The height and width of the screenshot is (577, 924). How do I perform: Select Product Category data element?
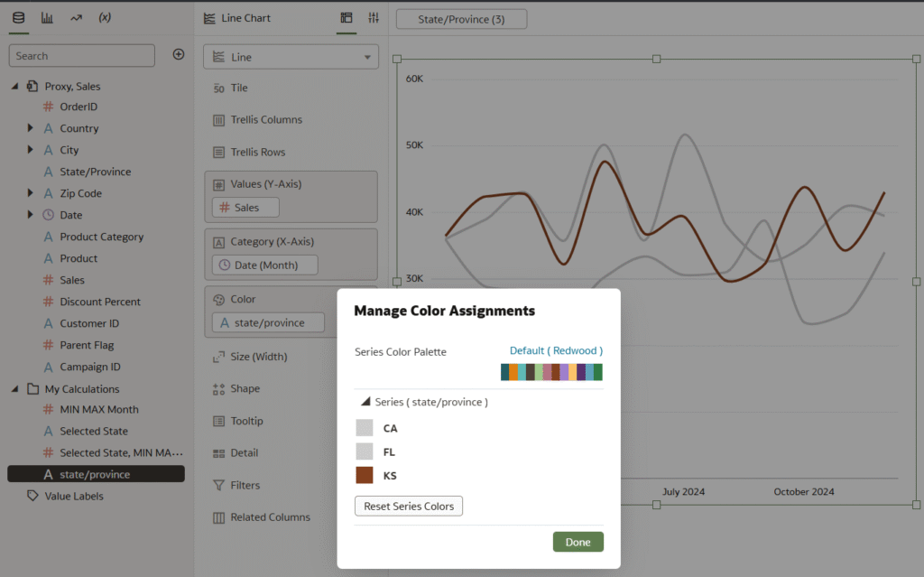[101, 237]
